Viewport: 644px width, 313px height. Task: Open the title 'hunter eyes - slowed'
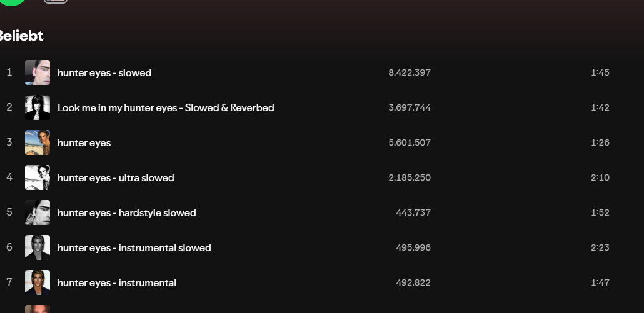[x=104, y=72]
